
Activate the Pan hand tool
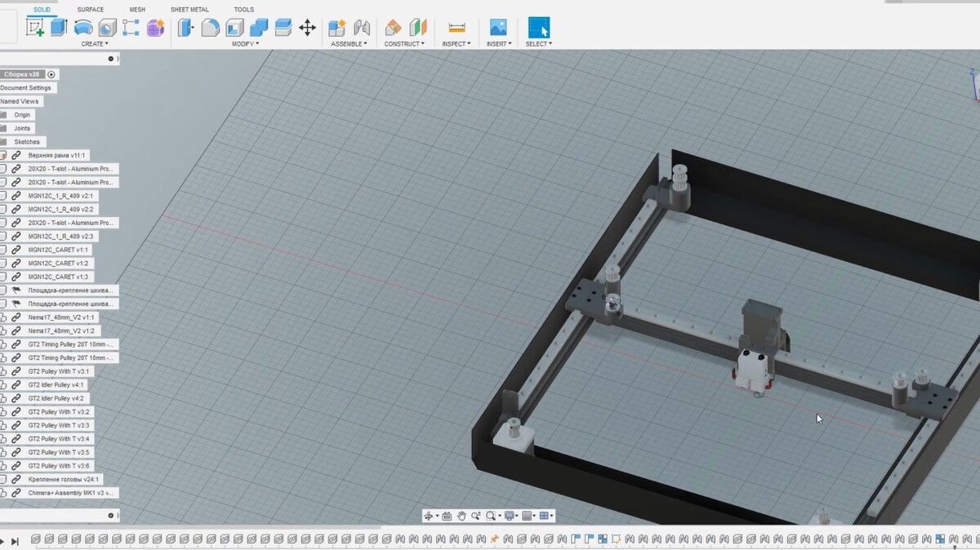461,516
